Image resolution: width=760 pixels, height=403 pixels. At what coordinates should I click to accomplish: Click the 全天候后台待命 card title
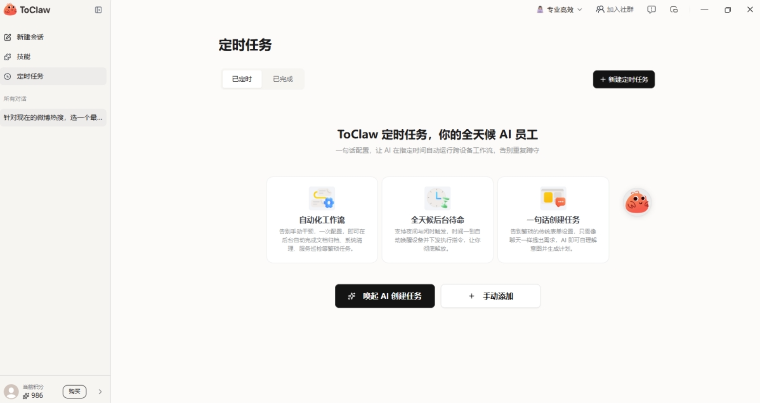(438, 220)
